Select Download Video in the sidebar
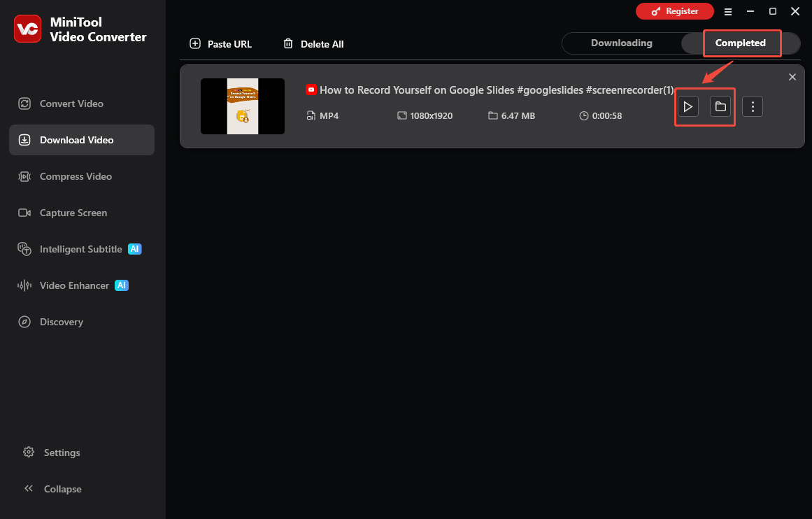Image resolution: width=812 pixels, height=519 pixels. 82,140
